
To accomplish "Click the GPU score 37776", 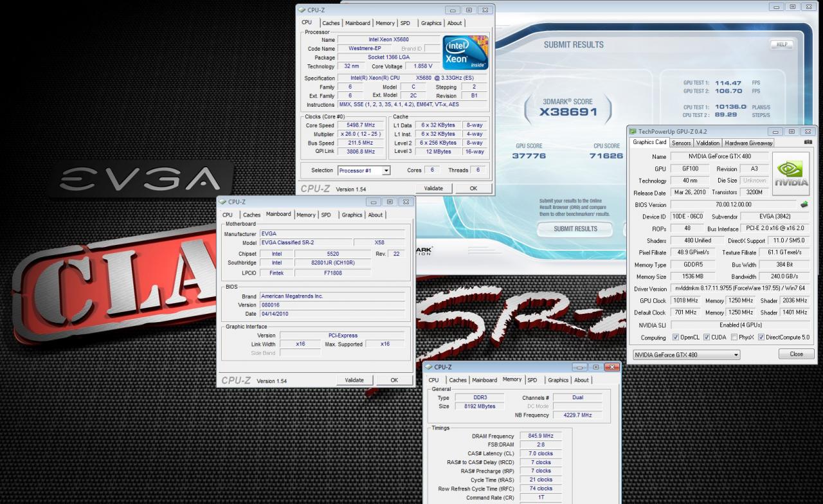I will tap(529, 156).
